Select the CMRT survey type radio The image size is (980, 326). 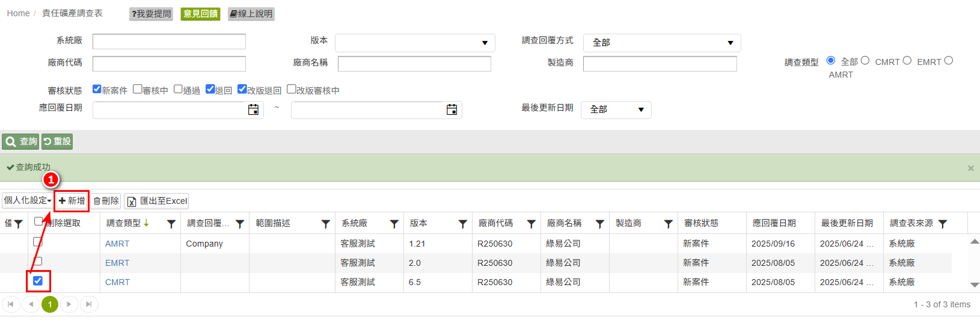[907, 61]
